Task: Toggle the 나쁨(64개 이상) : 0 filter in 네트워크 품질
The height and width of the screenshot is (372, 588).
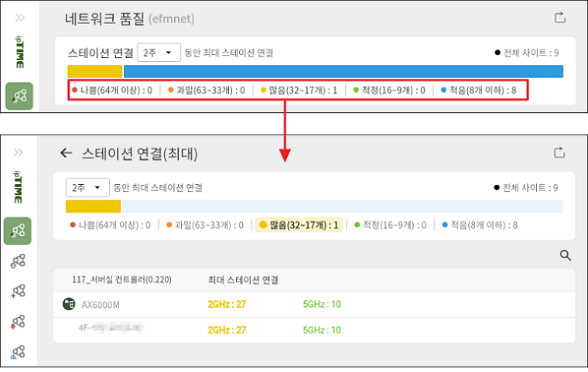Action: click(111, 90)
